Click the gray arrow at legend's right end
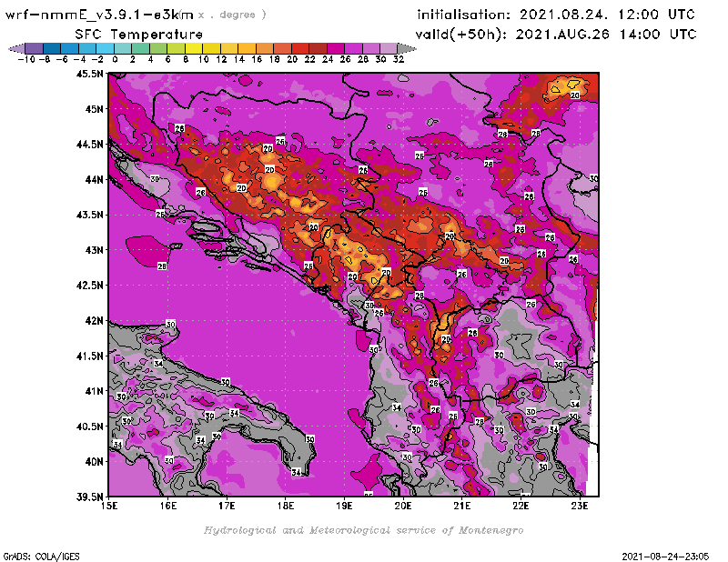 tap(407, 49)
